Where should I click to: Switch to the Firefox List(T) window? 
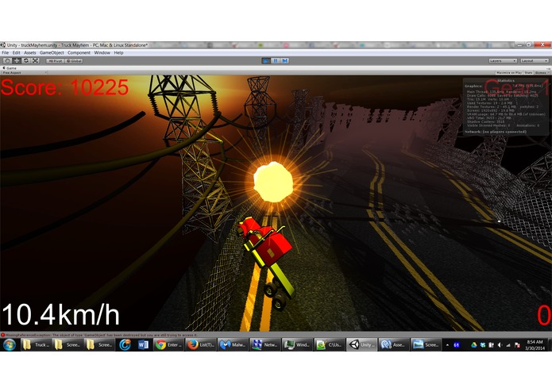pyautogui.click(x=201, y=345)
